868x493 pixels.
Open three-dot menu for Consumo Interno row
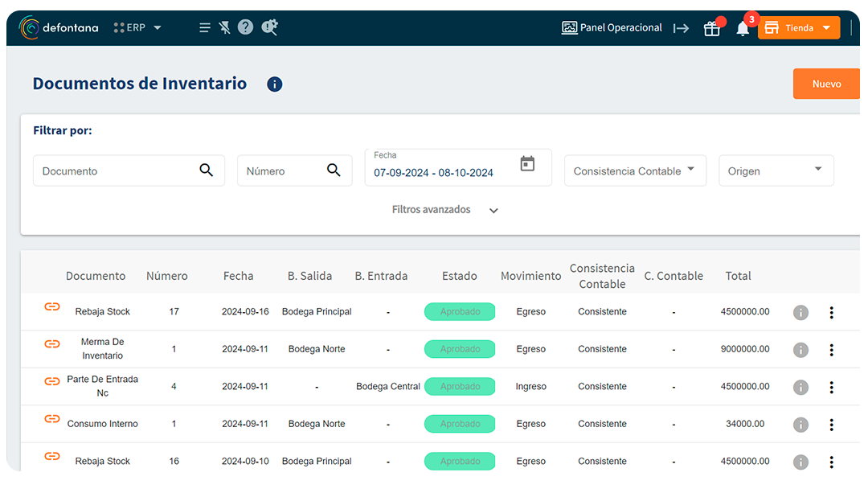(x=831, y=425)
